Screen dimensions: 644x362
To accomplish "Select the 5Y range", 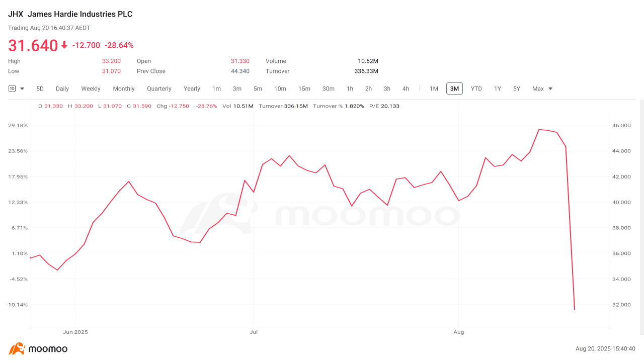I will (517, 88).
